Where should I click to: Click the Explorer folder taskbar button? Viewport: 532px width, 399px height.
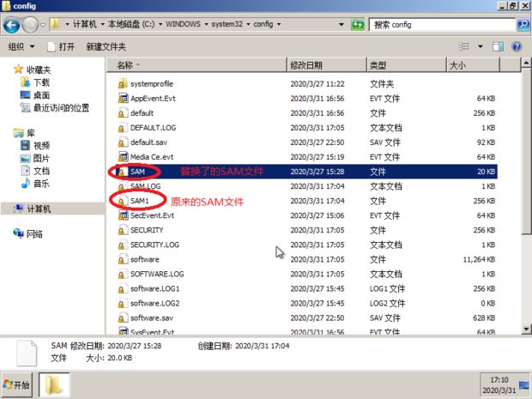coord(54,384)
